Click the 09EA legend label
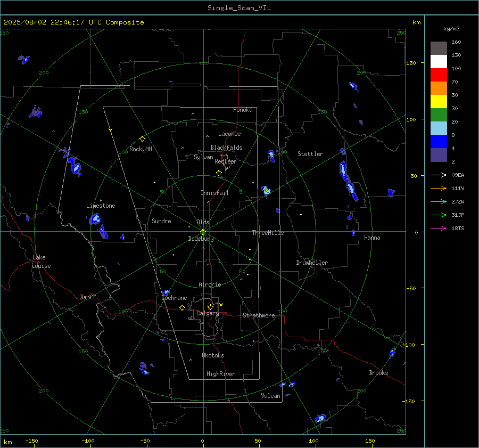Image resolution: width=479 pixels, height=448 pixels. (458, 175)
